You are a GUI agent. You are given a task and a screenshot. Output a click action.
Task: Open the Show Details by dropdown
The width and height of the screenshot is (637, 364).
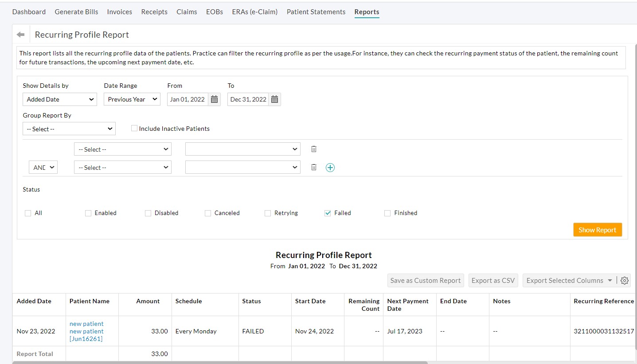click(x=59, y=99)
